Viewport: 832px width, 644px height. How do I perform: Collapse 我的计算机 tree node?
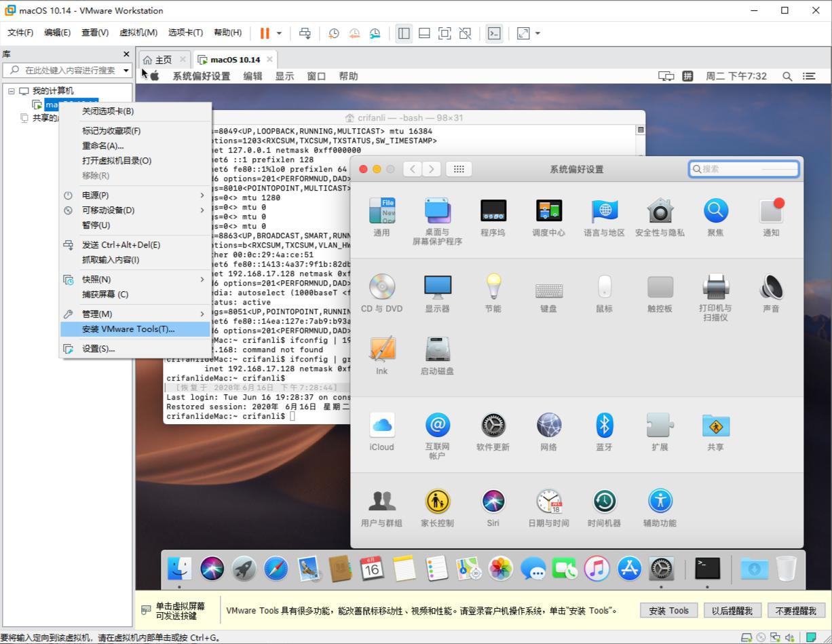click(x=12, y=91)
